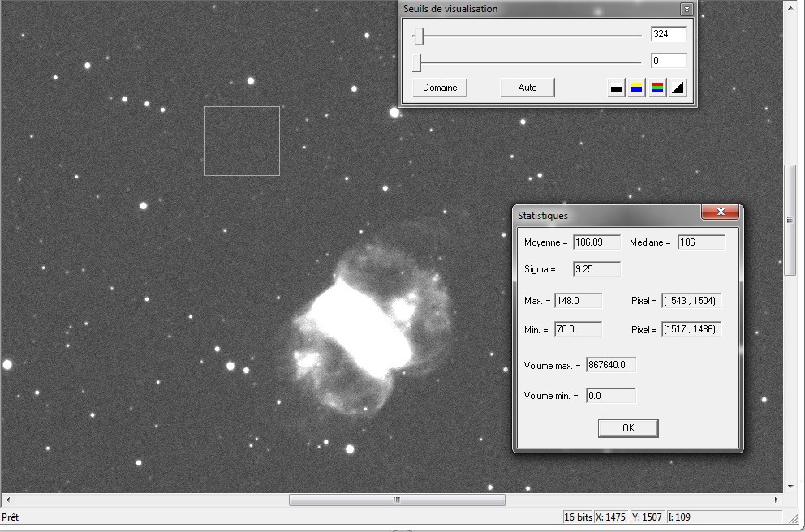
Task: Select the black-and-white palette icon
Action: click(616, 88)
